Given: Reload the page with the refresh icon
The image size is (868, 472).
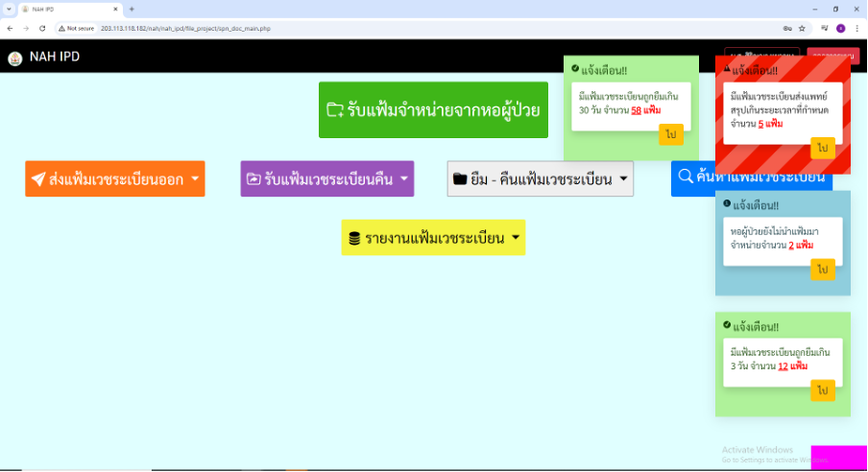Looking at the screenshot, I should coord(41,29).
